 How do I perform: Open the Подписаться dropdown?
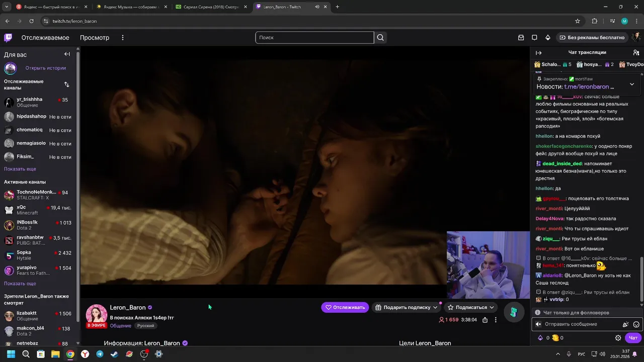coord(471,307)
